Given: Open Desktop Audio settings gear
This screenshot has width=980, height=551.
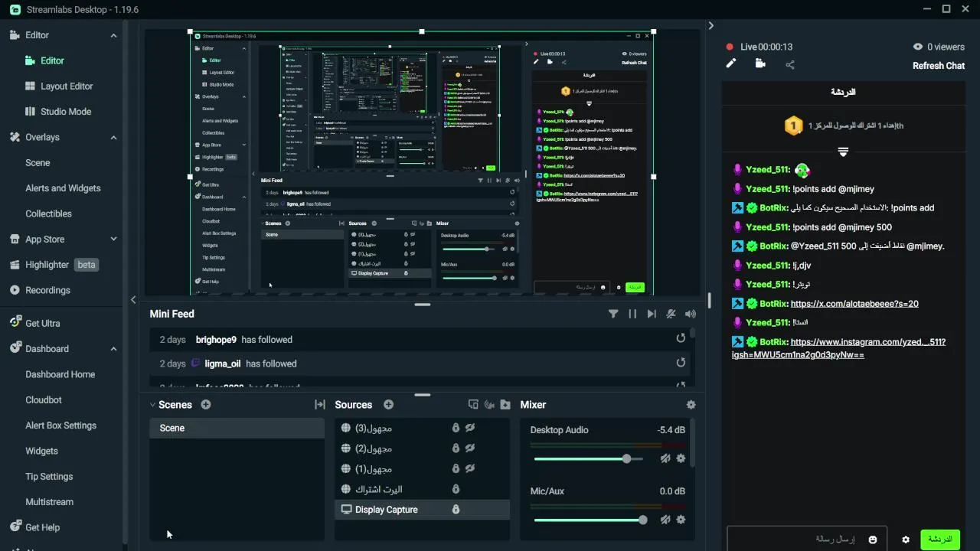Looking at the screenshot, I should tap(681, 458).
